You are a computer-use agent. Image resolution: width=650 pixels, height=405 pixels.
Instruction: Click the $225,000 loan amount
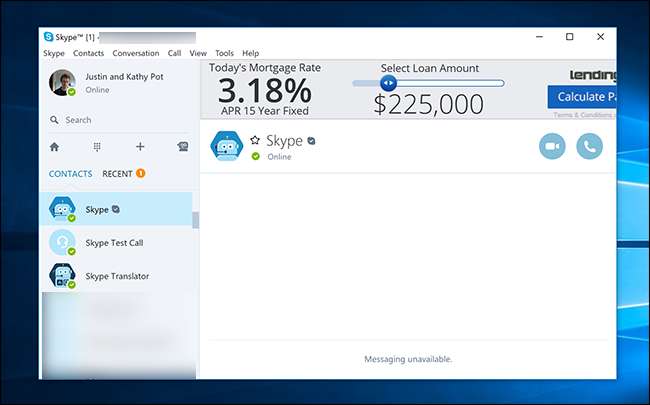(x=429, y=104)
